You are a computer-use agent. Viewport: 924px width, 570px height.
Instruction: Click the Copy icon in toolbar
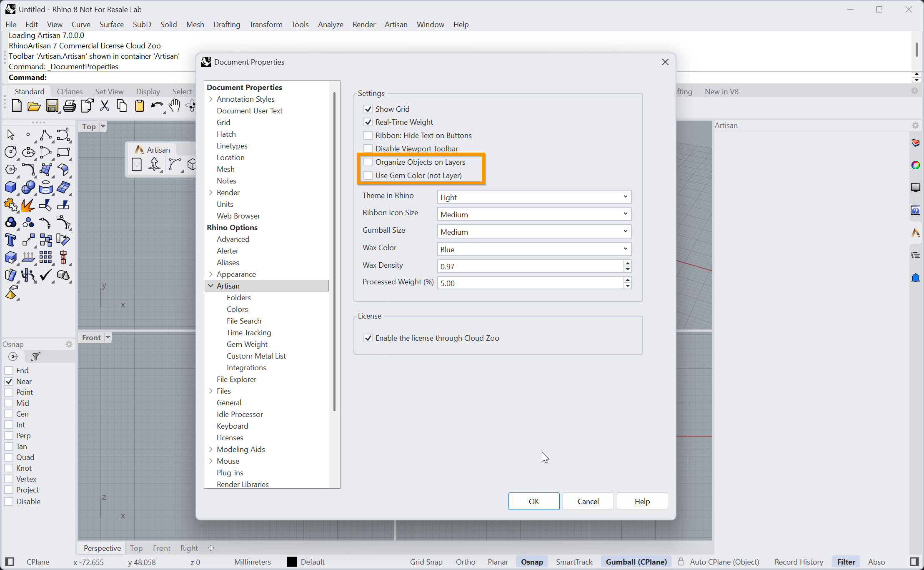(x=122, y=106)
